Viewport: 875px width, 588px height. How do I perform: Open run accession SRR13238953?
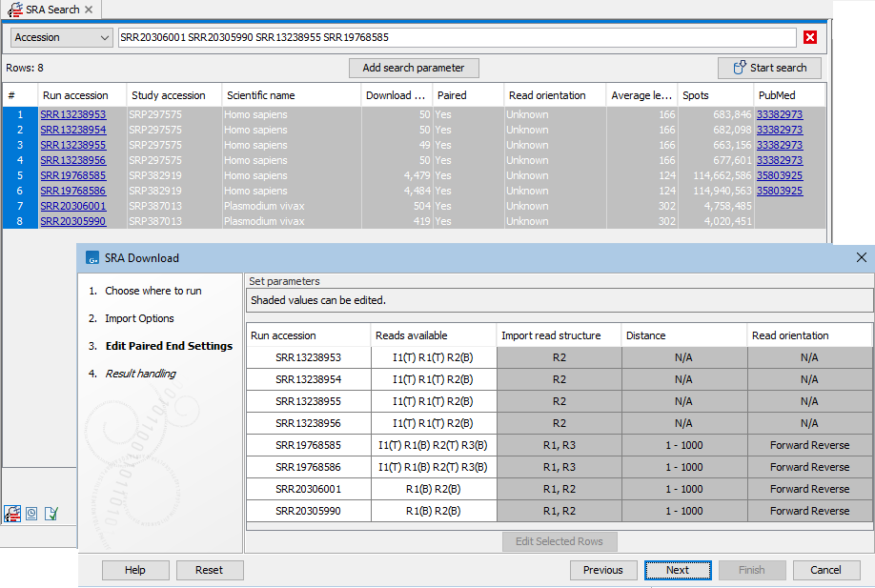tap(72, 114)
